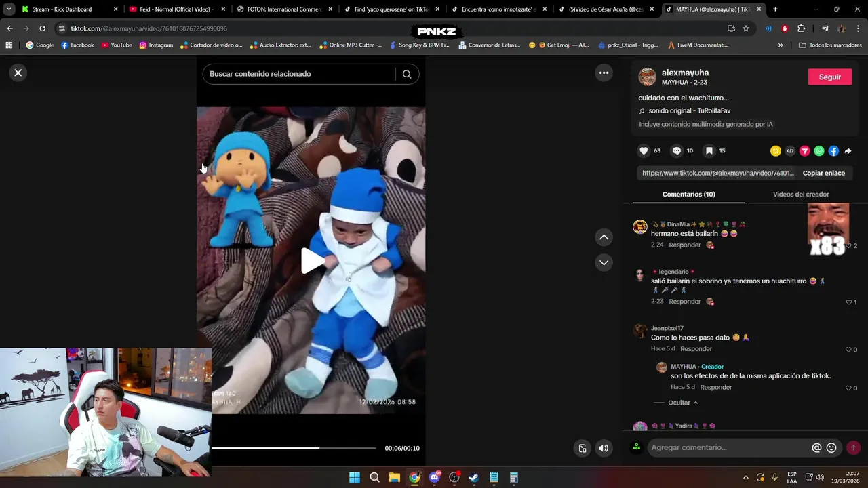Open Discord from the taskbar
This screenshot has height=488, width=868.
(x=435, y=477)
